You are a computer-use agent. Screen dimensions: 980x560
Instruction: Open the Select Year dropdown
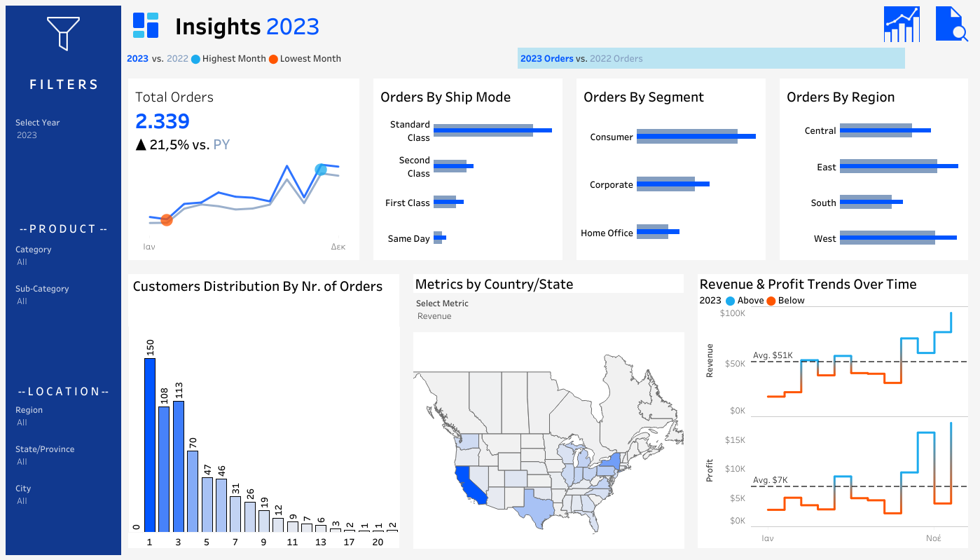pos(63,135)
